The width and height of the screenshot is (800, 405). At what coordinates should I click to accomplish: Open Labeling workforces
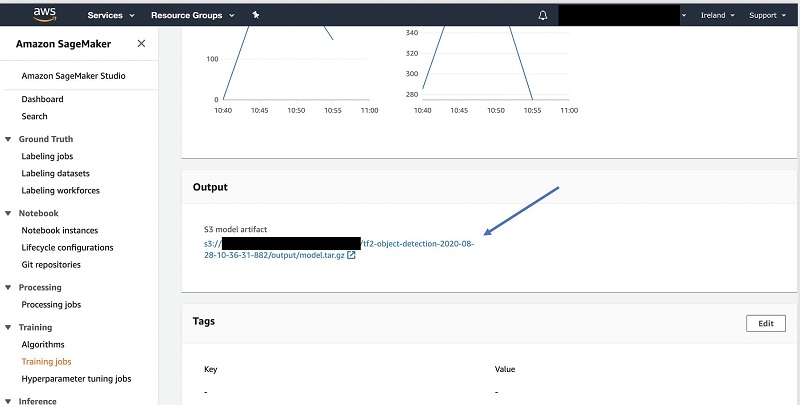[x=60, y=190]
